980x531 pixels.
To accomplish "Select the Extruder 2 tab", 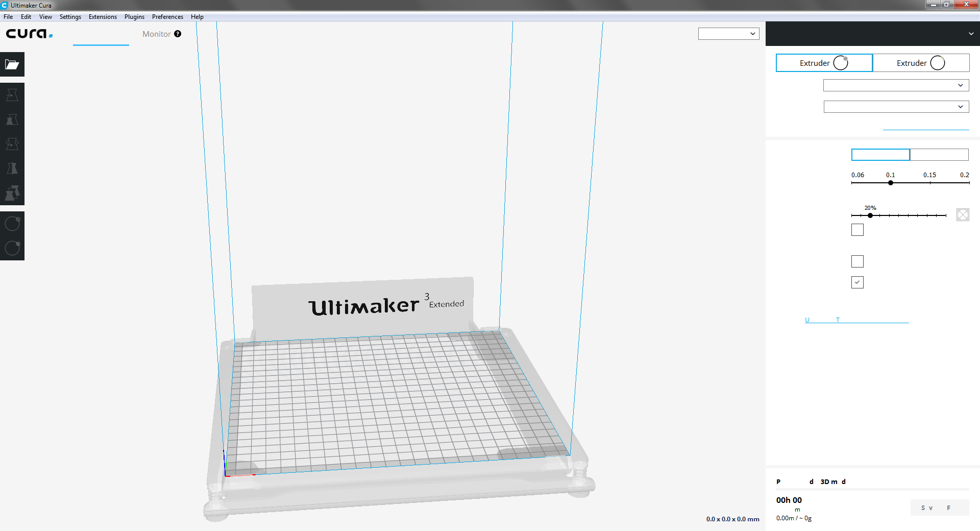I will pyautogui.click(x=921, y=63).
